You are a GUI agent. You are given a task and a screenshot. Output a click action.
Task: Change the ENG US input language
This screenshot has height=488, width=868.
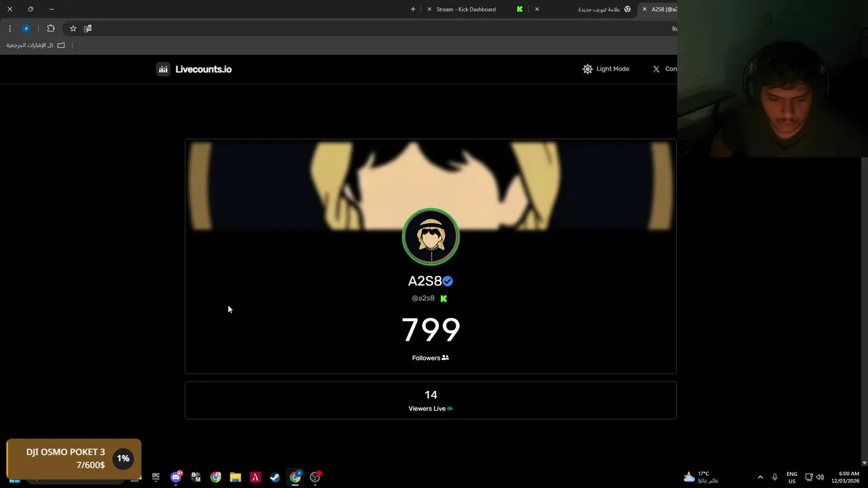coord(792,477)
